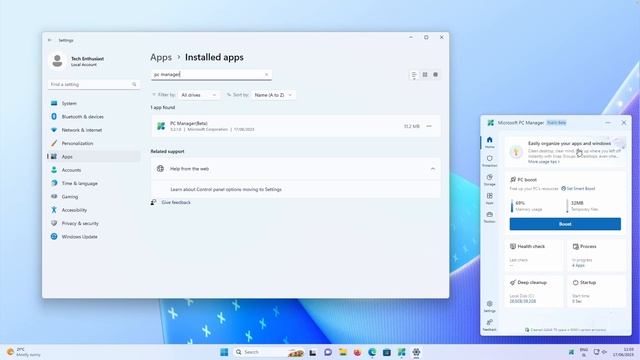
Task: Select Network & internet in Settings
Action: [94, 130]
